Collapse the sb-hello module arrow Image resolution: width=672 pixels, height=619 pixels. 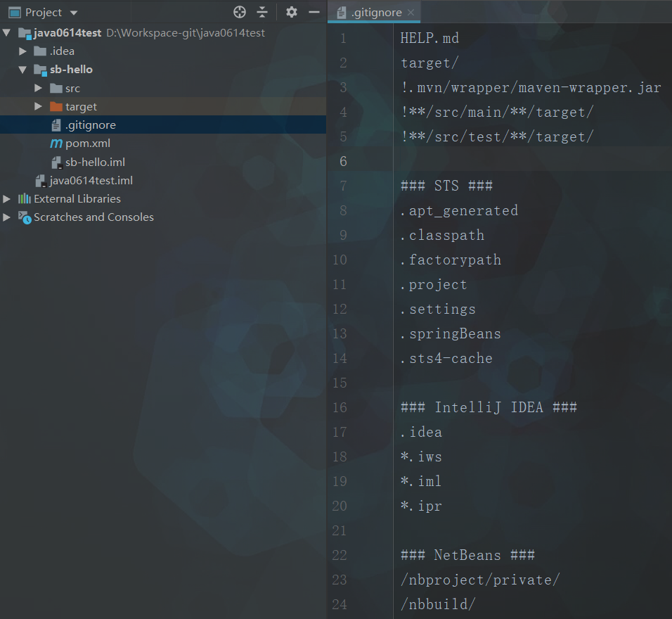pyautogui.click(x=23, y=70)
